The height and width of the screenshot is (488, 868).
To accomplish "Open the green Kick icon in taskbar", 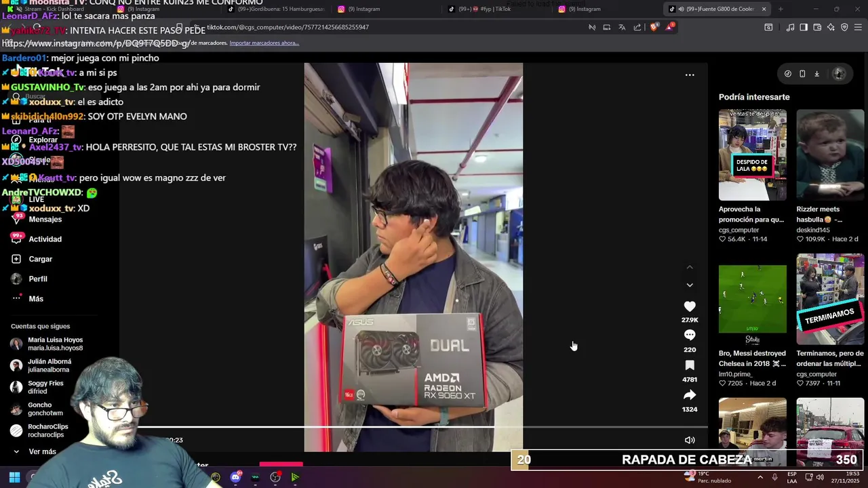I will click(295, 477).
